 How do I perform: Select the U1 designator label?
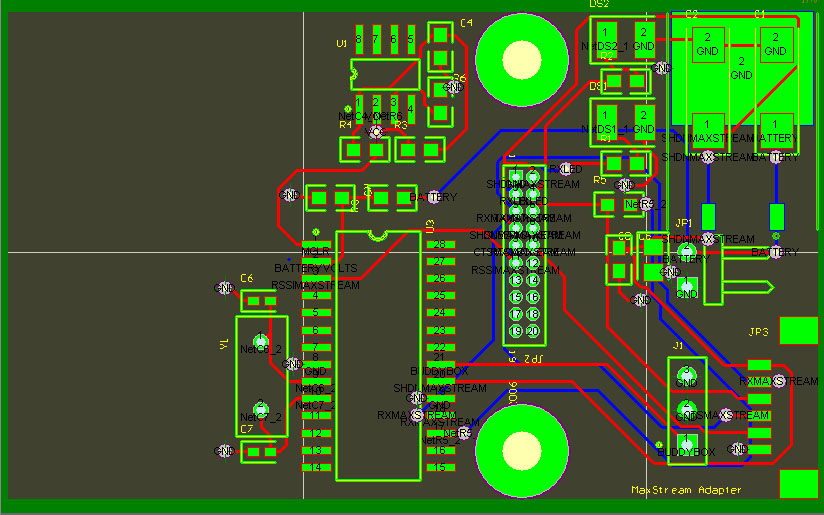(x=342, y=44)
